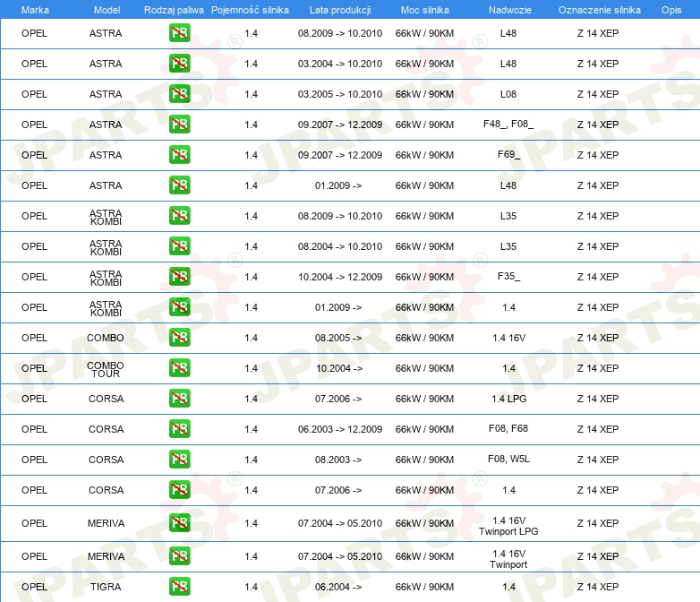Click the Oznaczenie silnika column header
Screen dimensions: 700x602
click(599, 10)
